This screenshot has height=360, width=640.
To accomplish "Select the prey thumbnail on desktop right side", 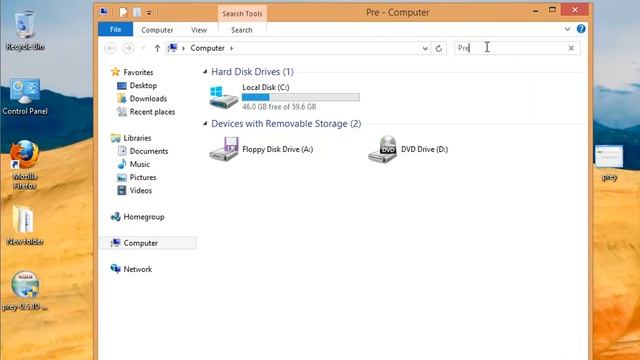I will pyautogui.click(x=609, y=162).
